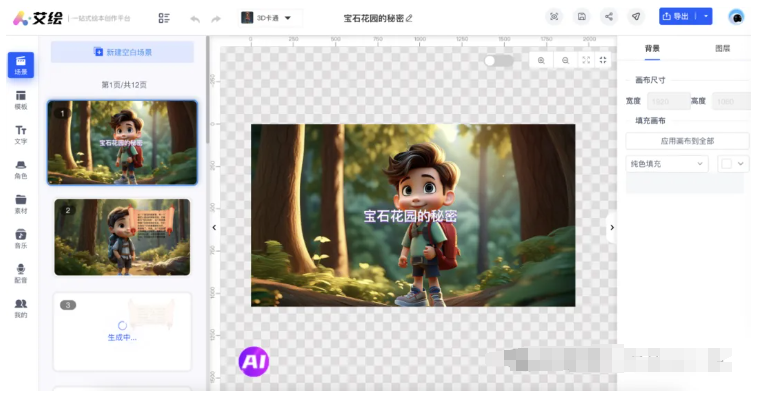Switch to the 背景 tab

652,49
